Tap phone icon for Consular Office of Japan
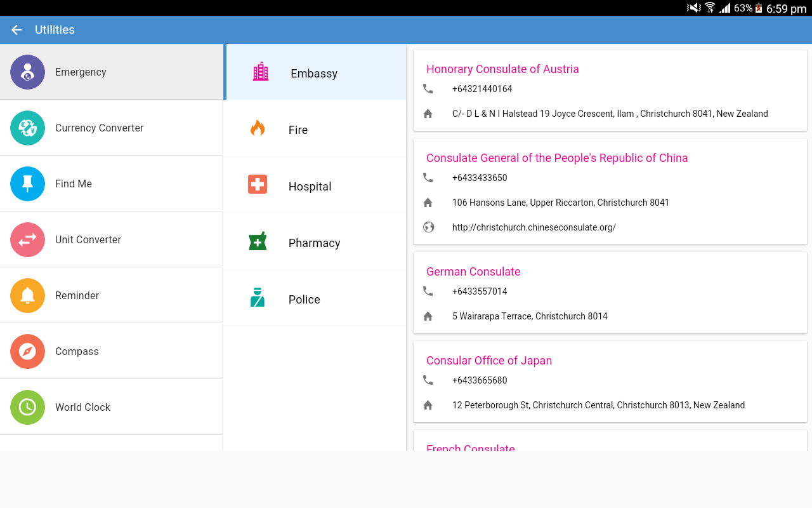 click(x=428, y=380)
